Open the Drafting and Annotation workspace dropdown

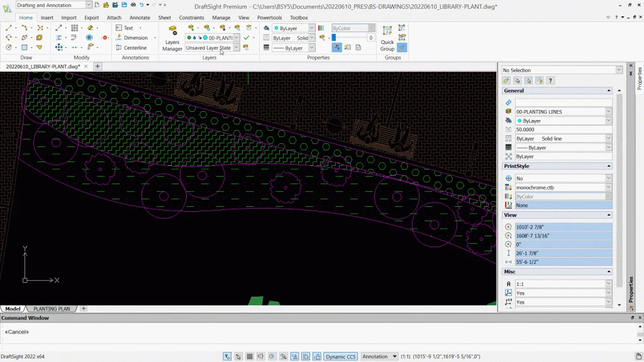(x=88, y=5)
